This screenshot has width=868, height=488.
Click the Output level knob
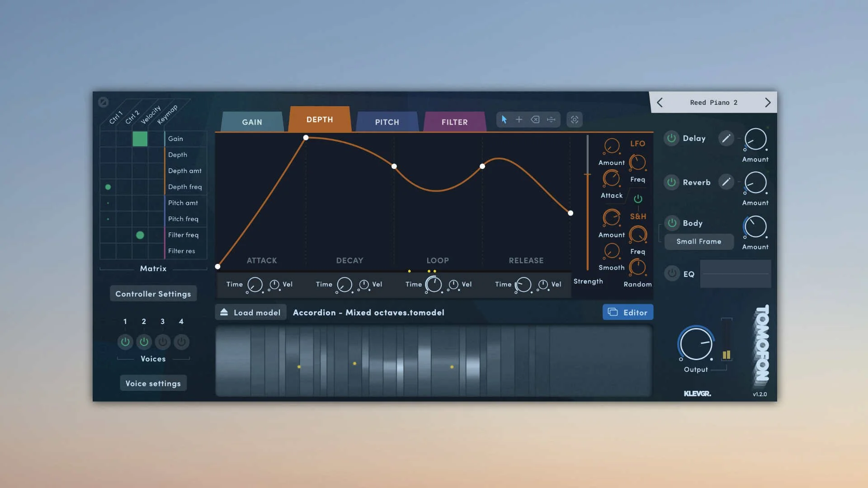(x=696, y=344)
